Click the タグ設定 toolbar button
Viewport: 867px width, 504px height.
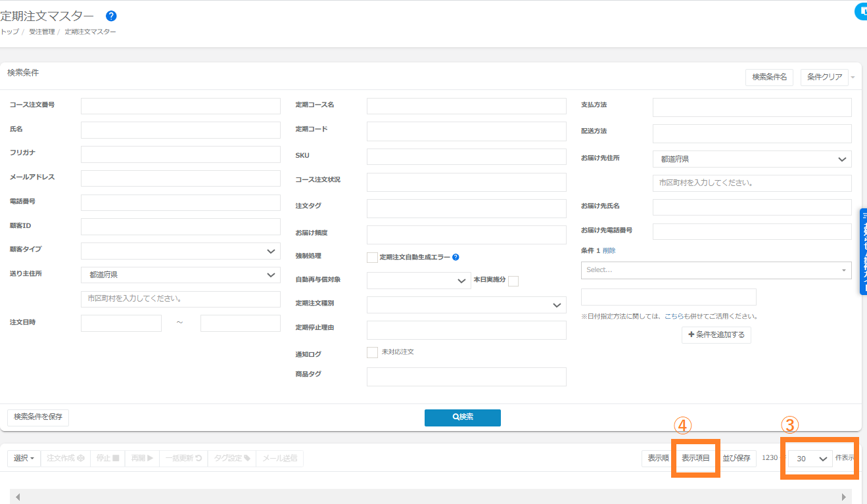click(x=232, y=458)
